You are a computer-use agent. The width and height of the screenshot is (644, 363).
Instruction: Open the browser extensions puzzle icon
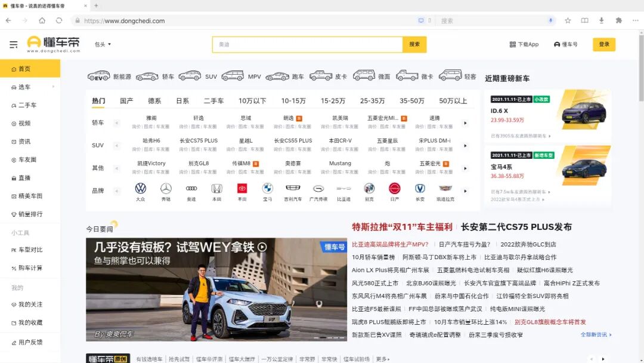pyautogui.click(x=618, y=20)
